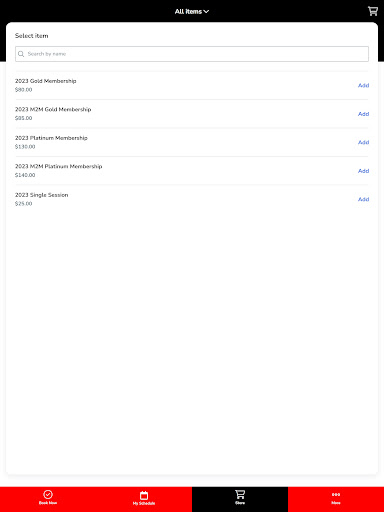Expand the All Items dropdown

[x=192, y=11]
